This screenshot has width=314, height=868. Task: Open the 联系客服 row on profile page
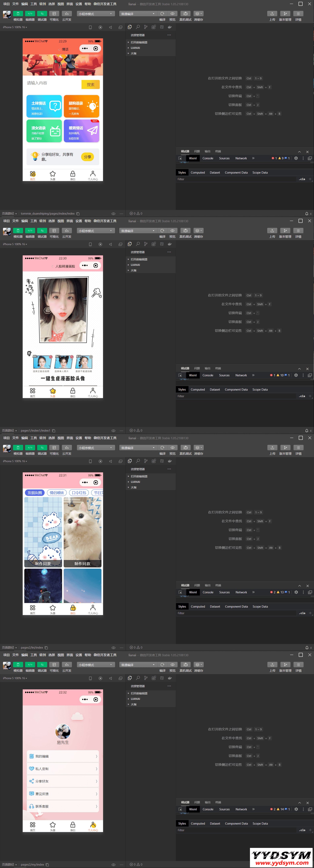click(x=63, y=806)
